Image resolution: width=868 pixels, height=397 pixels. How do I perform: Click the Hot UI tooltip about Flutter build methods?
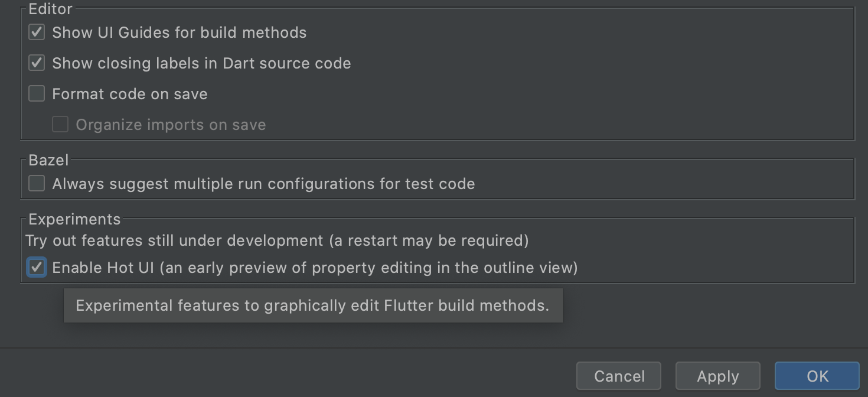pyautogui.click(x=313, y=305)
